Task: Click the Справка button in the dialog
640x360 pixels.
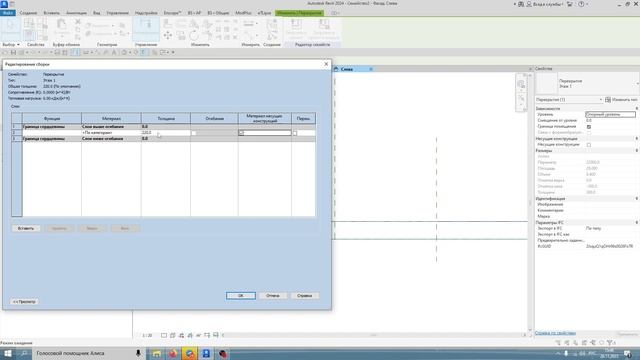Action: [x=304, y=296]
